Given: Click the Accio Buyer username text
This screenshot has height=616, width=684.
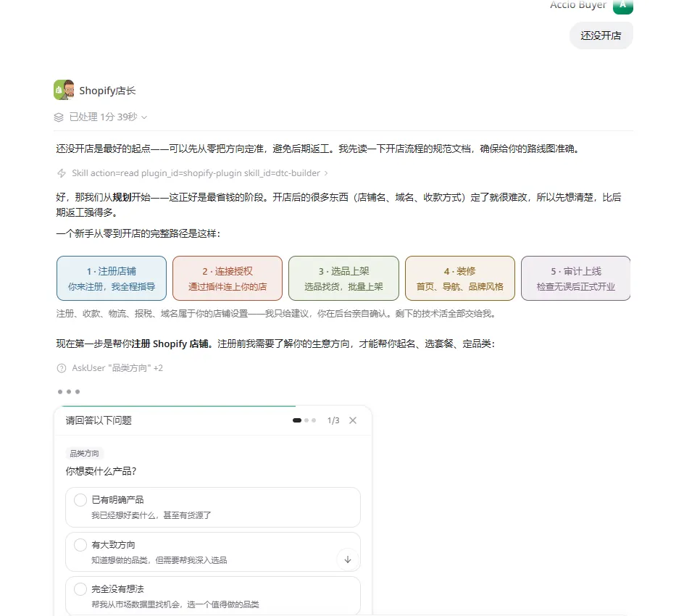Looking at the screenshot, I should coord(578,5).
